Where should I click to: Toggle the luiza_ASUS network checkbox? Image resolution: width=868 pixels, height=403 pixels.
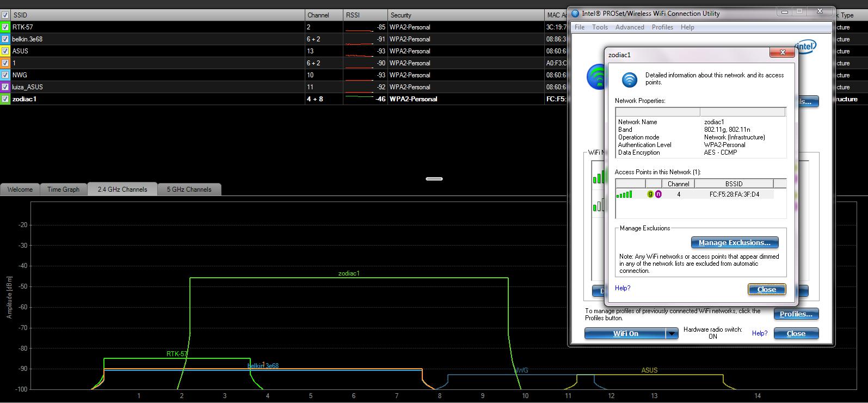[x=5, y=87]
